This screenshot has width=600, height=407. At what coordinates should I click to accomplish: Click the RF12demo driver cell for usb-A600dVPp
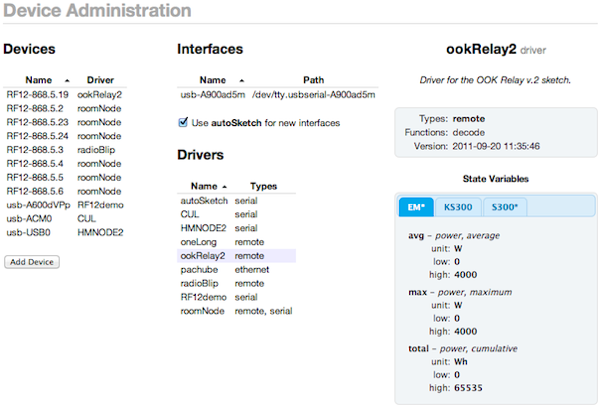100,205
